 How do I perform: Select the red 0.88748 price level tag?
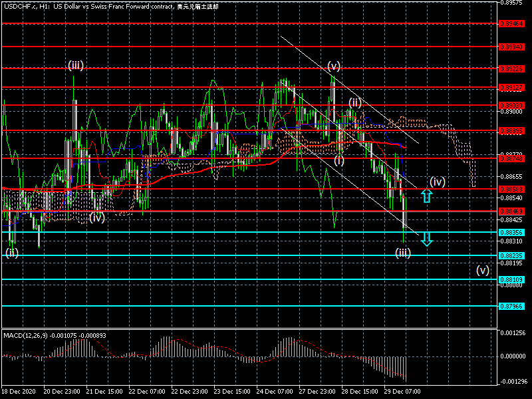click(512, 158)
